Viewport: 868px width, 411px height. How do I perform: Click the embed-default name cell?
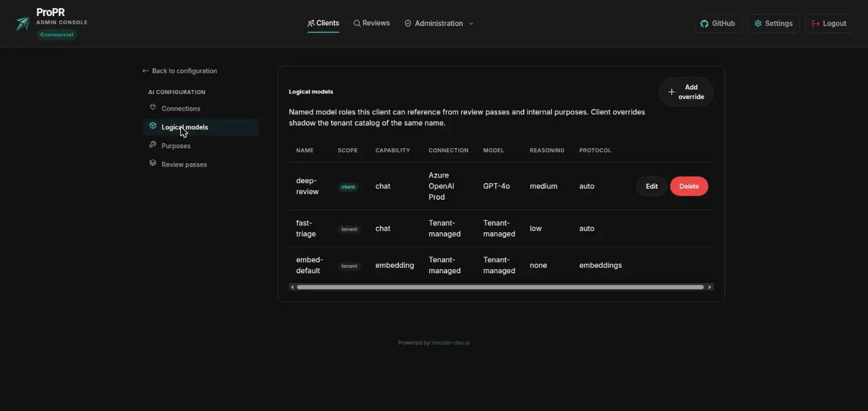pyautogui.click(x=309, y=266)
